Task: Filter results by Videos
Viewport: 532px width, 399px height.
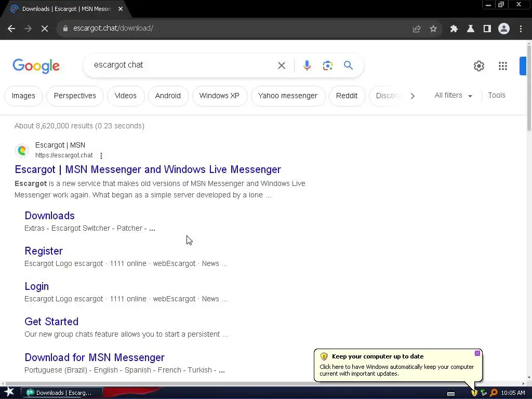Action: [x=126, y=96]
